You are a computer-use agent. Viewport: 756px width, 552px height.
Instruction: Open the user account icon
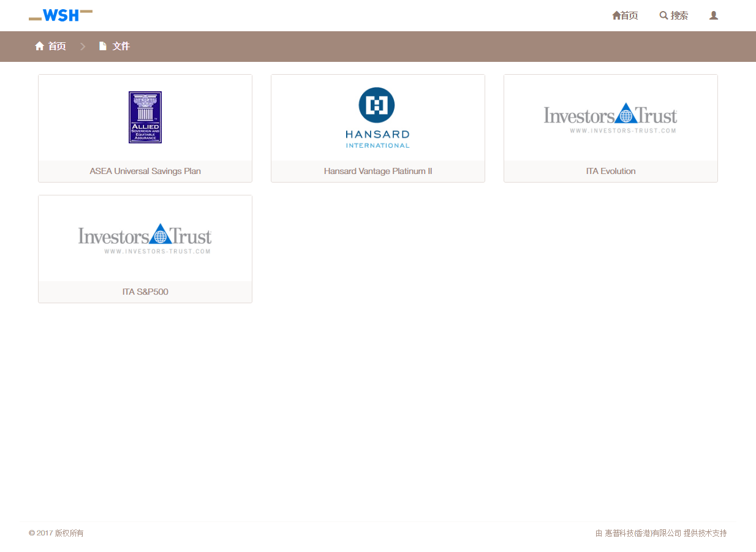[714, 15]
